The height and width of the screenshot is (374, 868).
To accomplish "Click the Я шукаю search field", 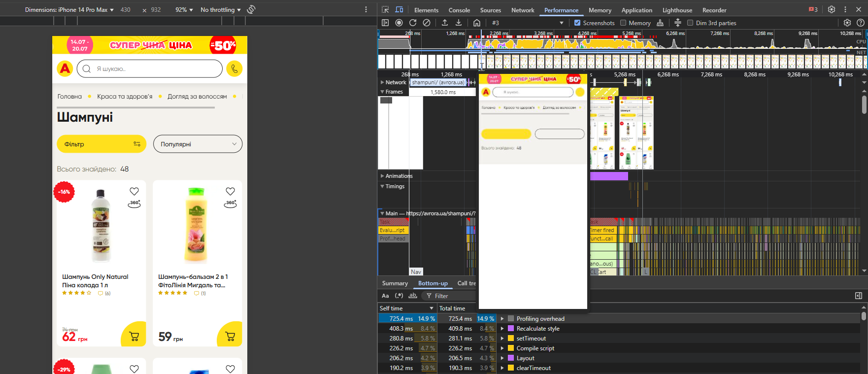I will (x=150, y=69).
